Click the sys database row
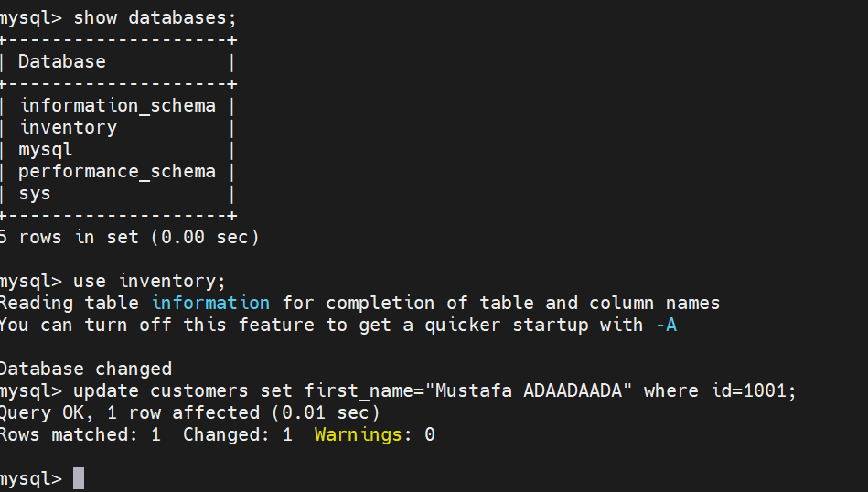Screen dimensions: 868x492 pos(35,193)
